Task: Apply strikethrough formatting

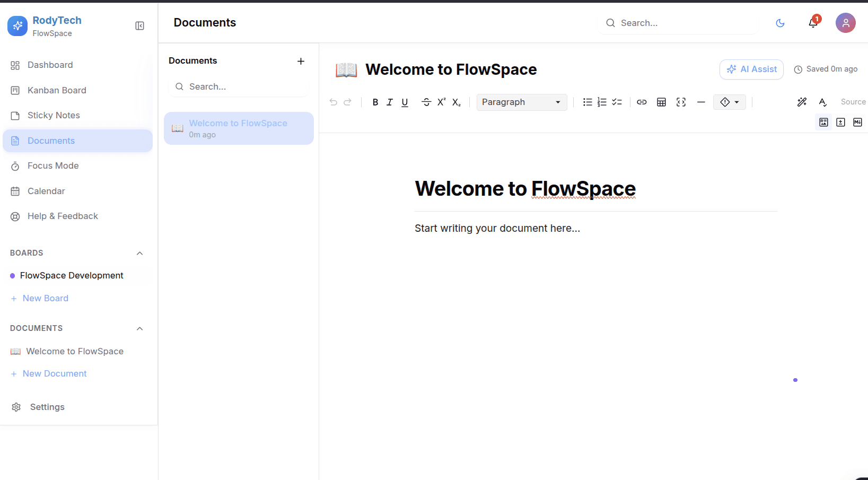Action: tap(426, 102)
